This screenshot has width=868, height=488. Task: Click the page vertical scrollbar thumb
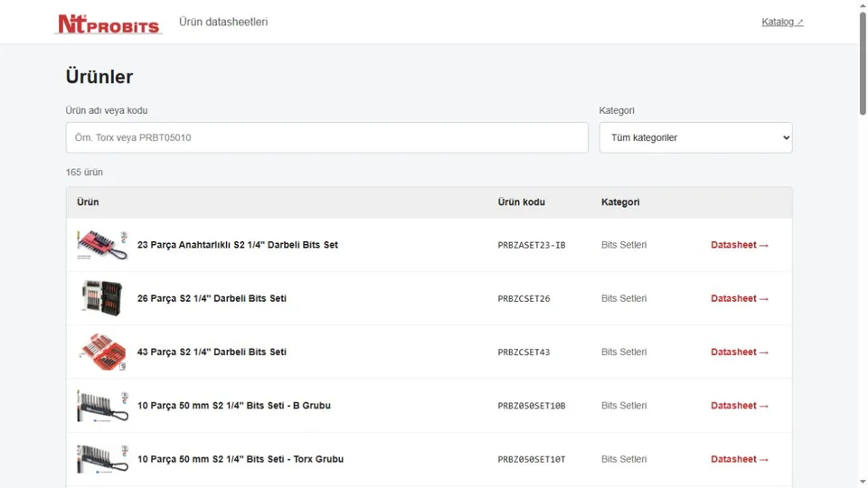point(863,63)
